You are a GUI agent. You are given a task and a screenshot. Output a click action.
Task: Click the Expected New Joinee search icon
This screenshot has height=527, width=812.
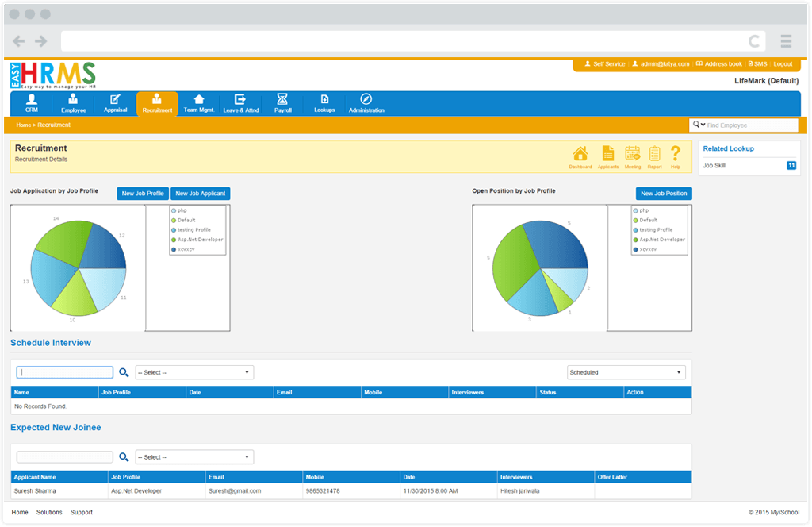(124, 457)
